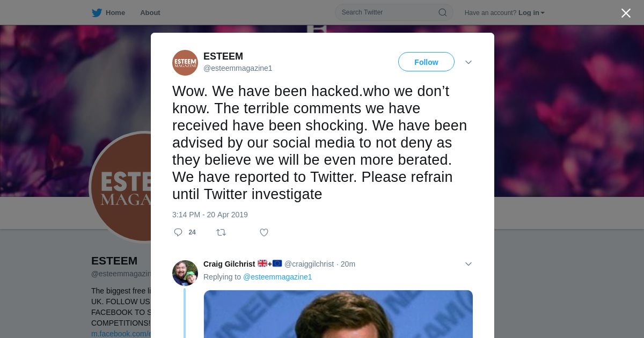
Task: Click ESTEEM avatar in tweet header
Action: (185, 63)
